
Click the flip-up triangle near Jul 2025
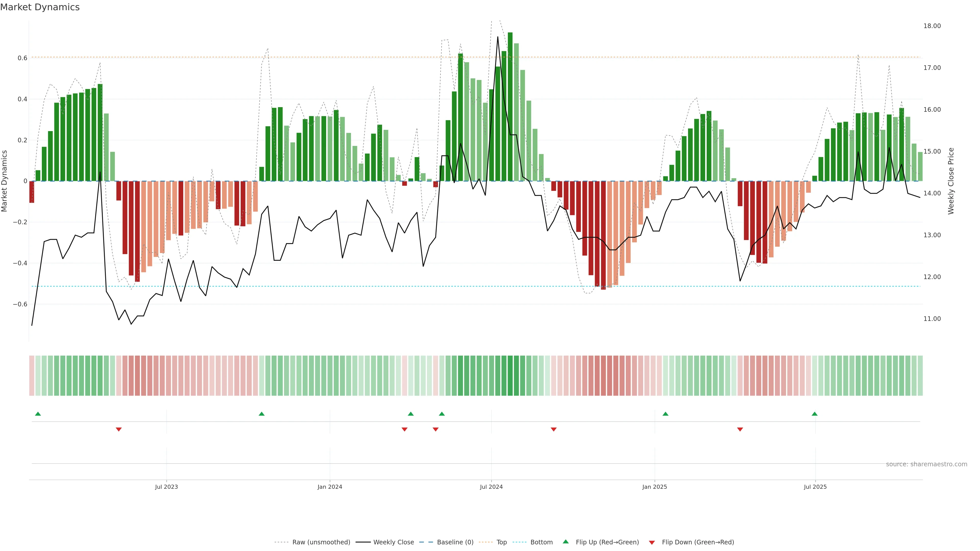[815, 414]
